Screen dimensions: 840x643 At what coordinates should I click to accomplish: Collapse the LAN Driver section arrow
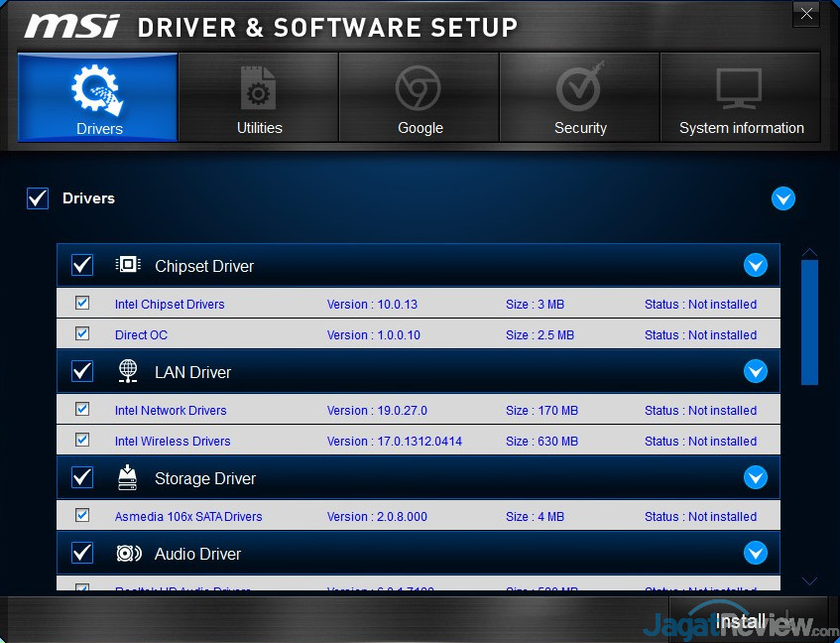[x=756, y=371]
